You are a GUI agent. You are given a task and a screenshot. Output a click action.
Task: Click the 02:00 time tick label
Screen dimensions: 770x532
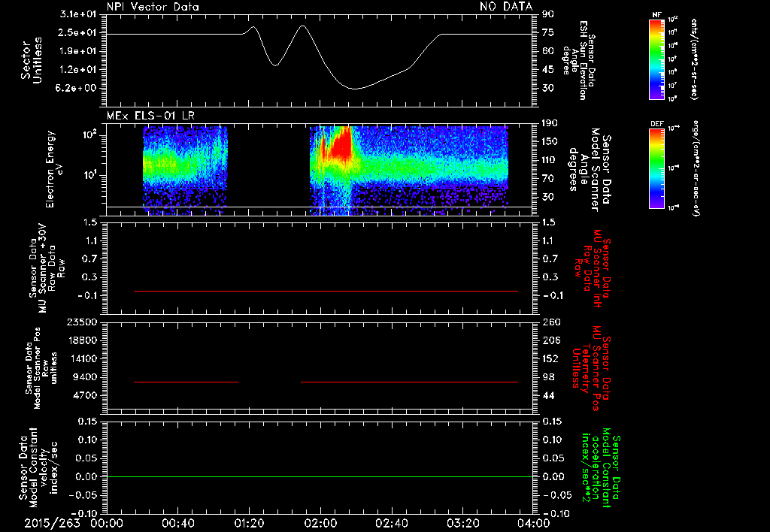(320, 523)
